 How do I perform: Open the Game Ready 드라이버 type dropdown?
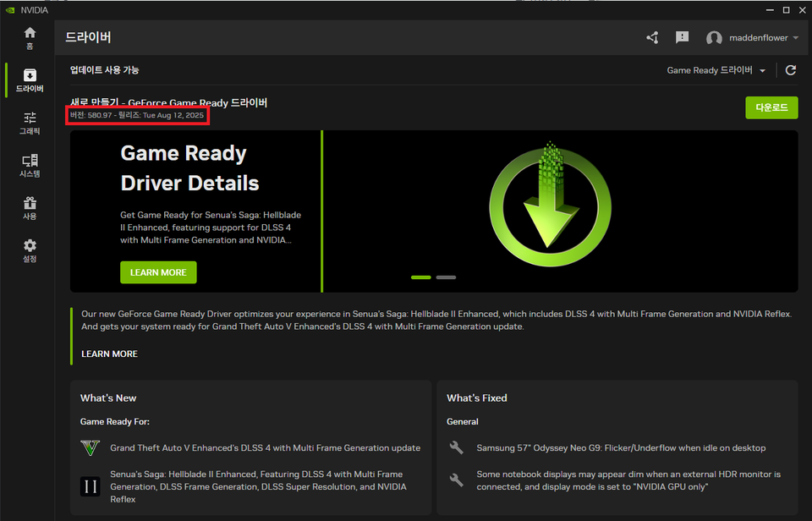(x=716, y=70)
